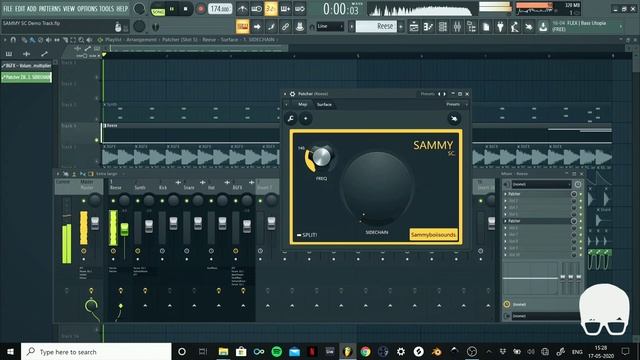The width and height of the screenshot is (640, 360).
Task: Toggle mute LED on Master mixer track
Action: pos(84,201)
